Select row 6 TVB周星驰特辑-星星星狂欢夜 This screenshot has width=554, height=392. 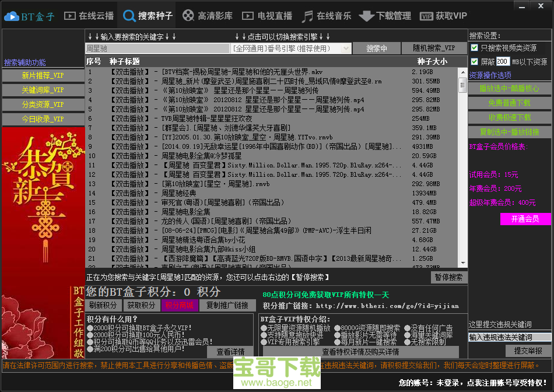pyautogui.click(x=272, y=118)
